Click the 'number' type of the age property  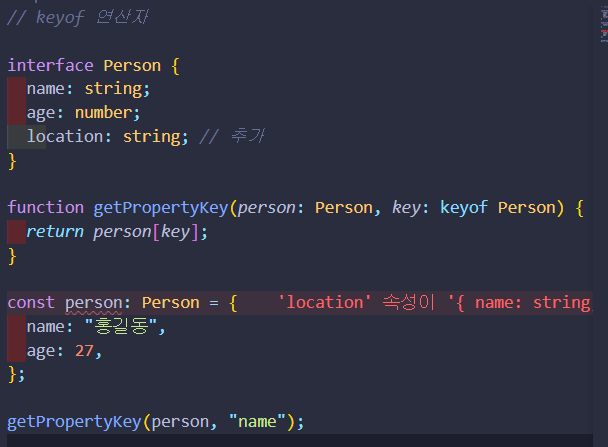pos(103,112)
